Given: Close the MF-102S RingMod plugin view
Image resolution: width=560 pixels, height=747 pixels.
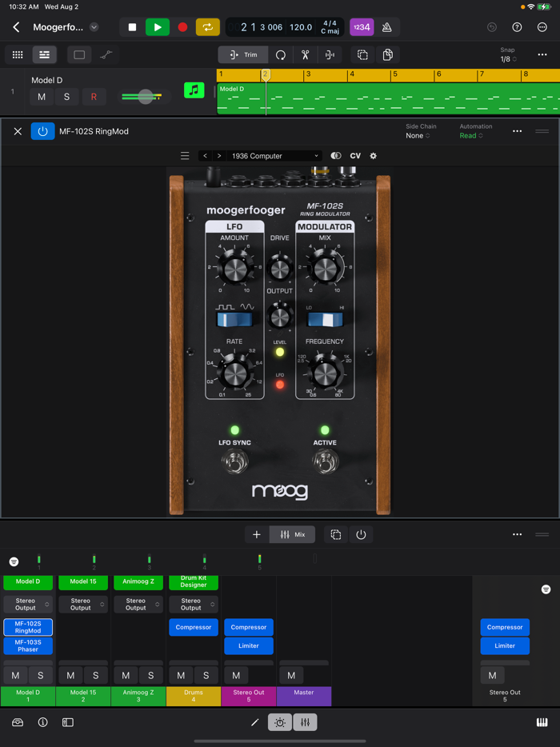Looking at the screenshot, I should pyautogui.click(x=18, y=131).
